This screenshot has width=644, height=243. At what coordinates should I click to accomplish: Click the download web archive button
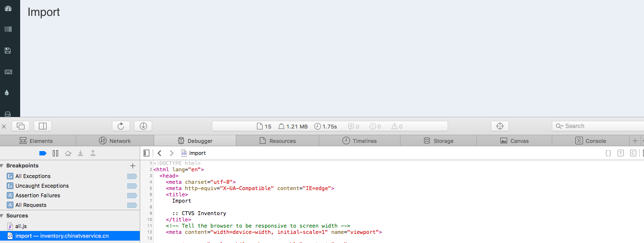click(143, 126)
